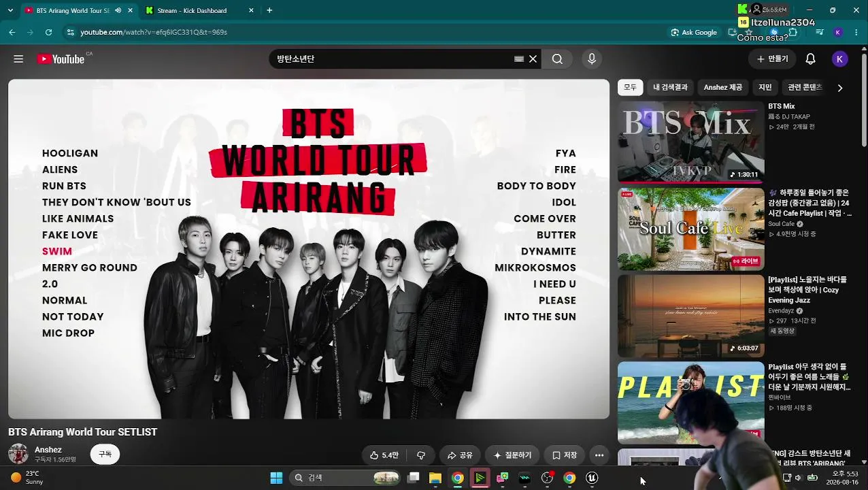The height and width of the screenshot is (490, 868).
Task: Open Task View on taskbar
Action: (413, 478)
